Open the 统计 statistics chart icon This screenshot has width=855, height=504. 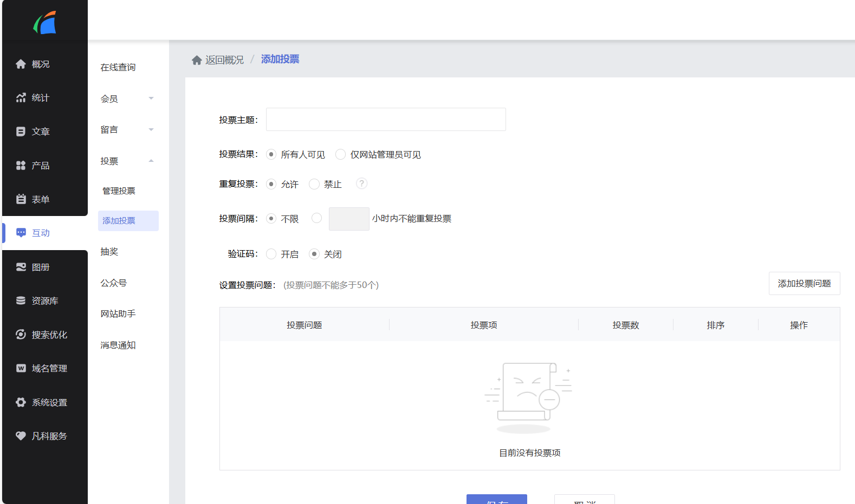(21, 98)
